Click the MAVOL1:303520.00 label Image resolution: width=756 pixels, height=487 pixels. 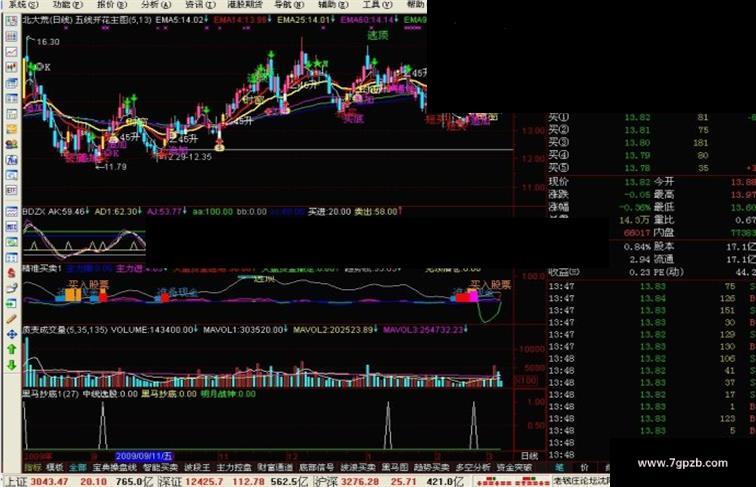click(243, 330)
